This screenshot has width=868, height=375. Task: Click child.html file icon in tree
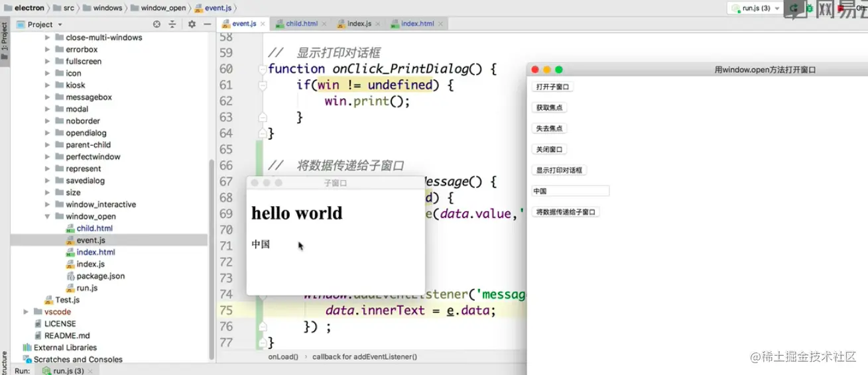click(x=70, y=229)
